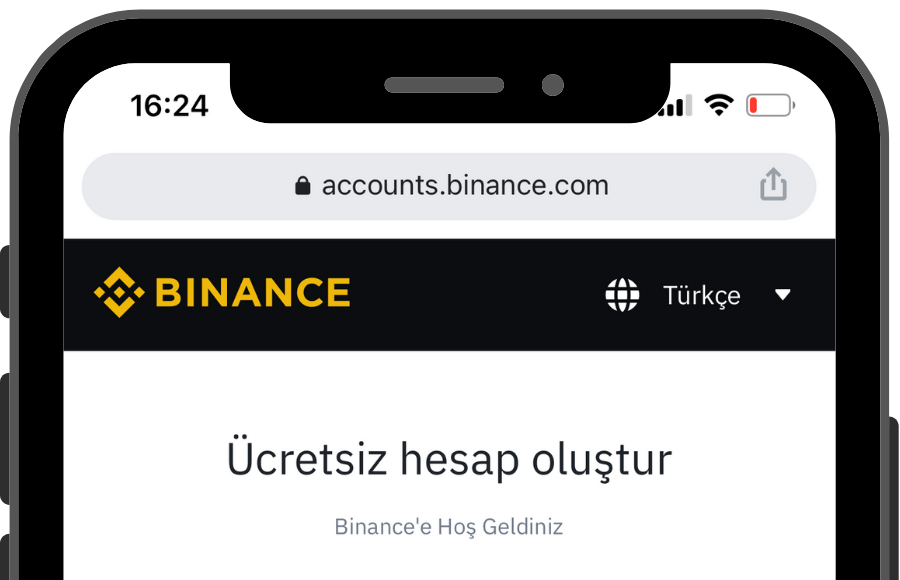Tap the cellular signal bars icon
Image resolution: width=900 pixels, height=580 pixels.
675,105
